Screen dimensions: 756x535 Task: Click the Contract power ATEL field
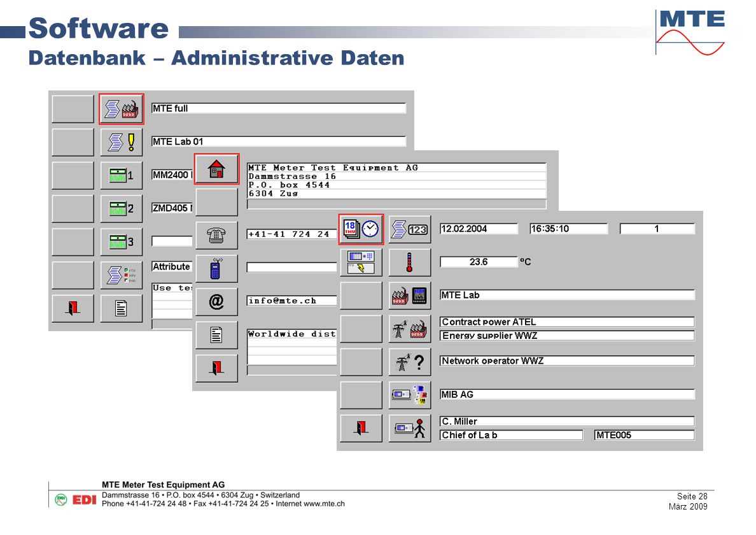coord(568,322)
